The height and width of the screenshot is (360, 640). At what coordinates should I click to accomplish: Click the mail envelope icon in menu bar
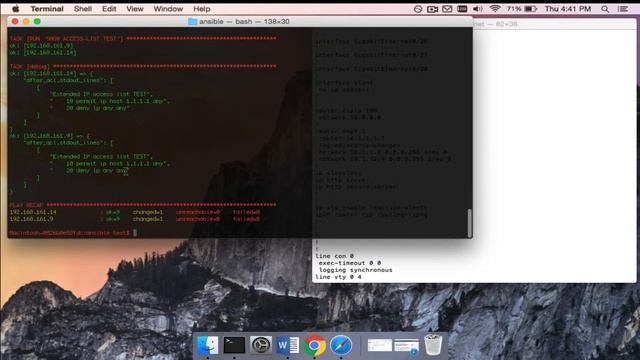point(447,9)
